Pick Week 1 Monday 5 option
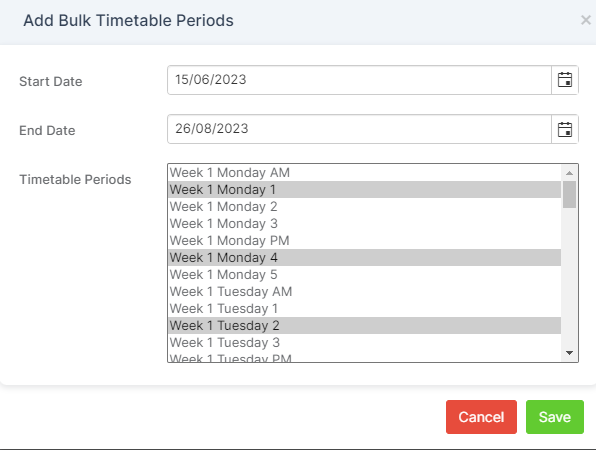The height and width of the screenshot is (450, 596). [364, 274]
